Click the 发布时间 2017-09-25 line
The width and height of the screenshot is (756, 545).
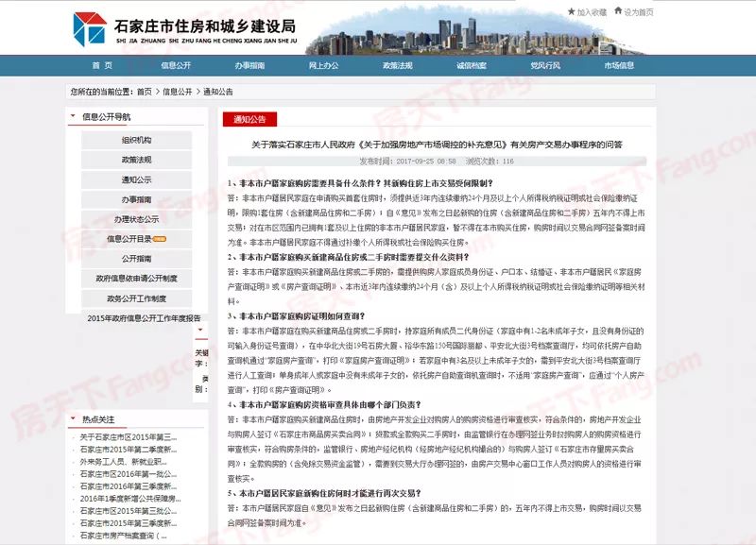point(408,161)
